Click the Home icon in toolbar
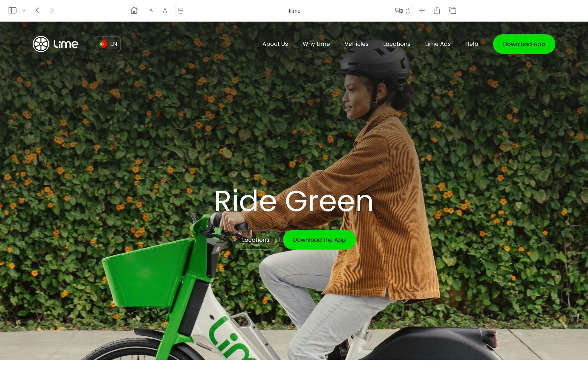 coord(134,11)
